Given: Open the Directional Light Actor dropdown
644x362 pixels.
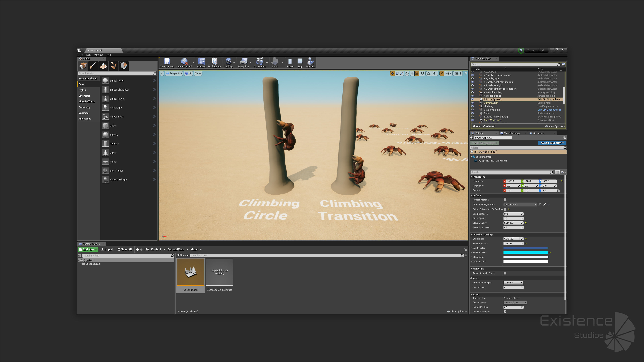Looking at the screenshot, I should [520, 204].
